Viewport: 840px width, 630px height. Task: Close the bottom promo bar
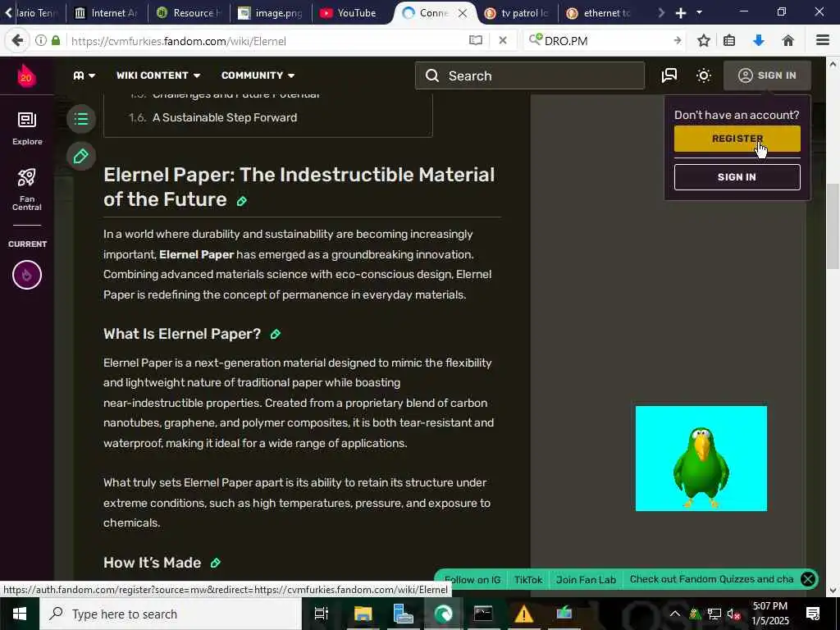(808, 579)
